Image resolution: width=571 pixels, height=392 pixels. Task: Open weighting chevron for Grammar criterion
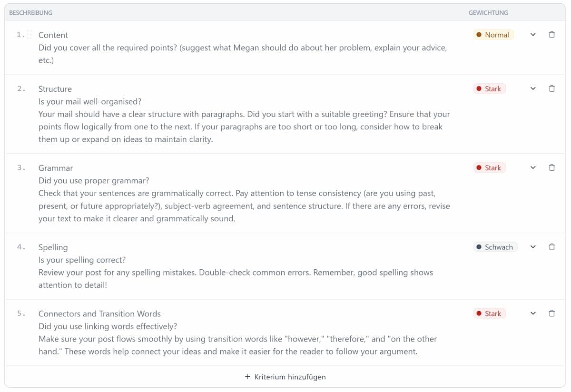pos(533,167)
